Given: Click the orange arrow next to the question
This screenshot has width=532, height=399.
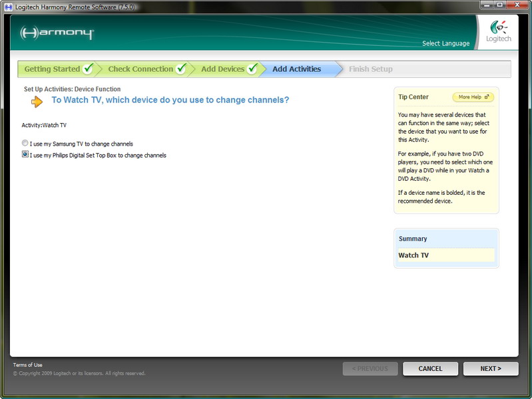Looking at the screenshot, I should click(x=37, y=101).
